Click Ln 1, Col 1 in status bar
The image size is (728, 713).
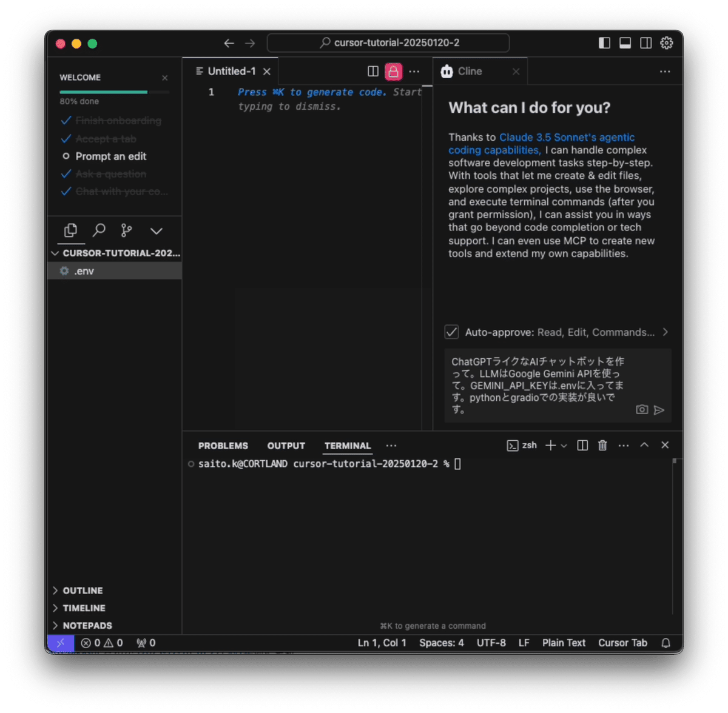pyautogui.click(x=382, y=643)
